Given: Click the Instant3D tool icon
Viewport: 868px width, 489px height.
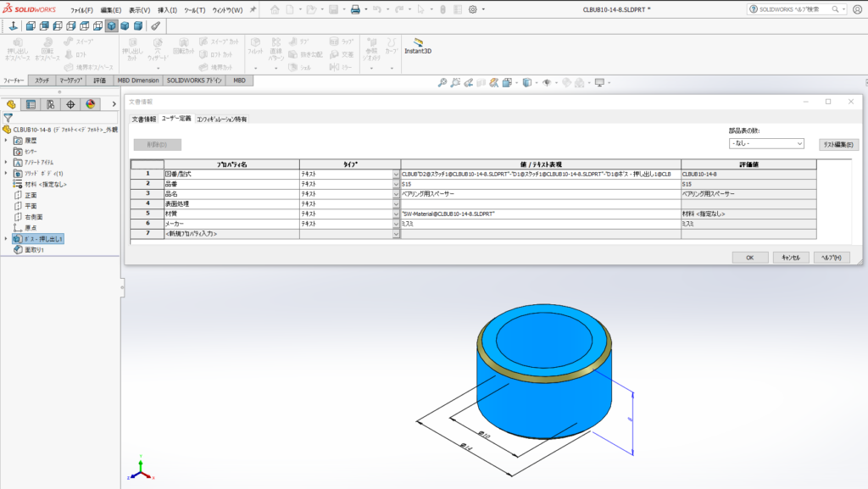Looking at the screenshot, I should click(417, 43).
